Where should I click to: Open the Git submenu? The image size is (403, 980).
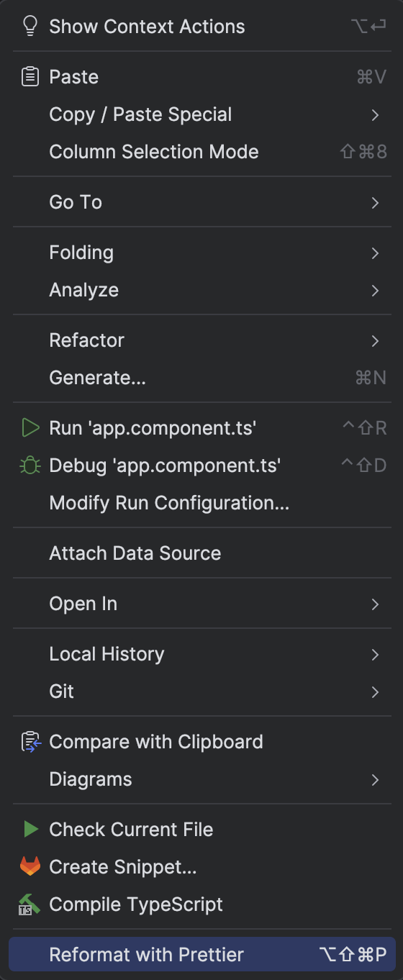click(201, 691)
